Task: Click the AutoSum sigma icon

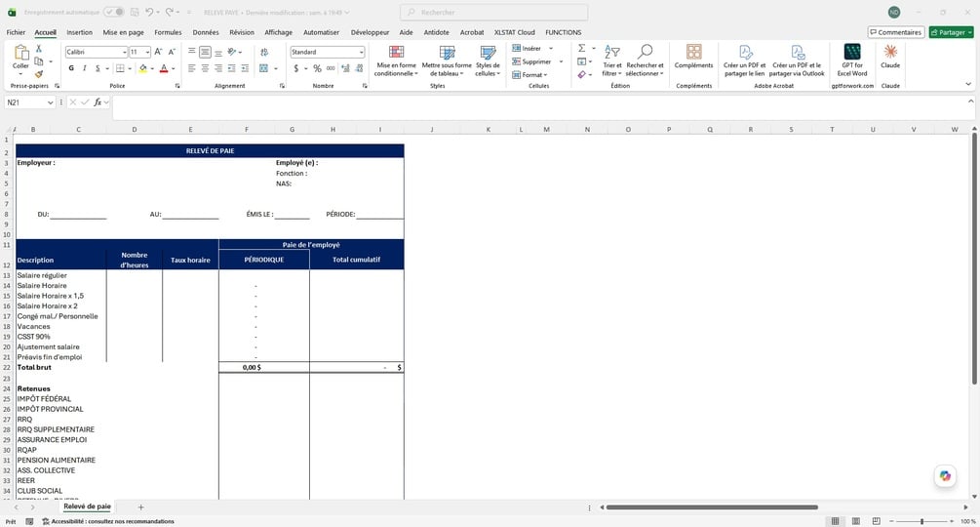Action: pyautogui.click(x=582, y=48)
